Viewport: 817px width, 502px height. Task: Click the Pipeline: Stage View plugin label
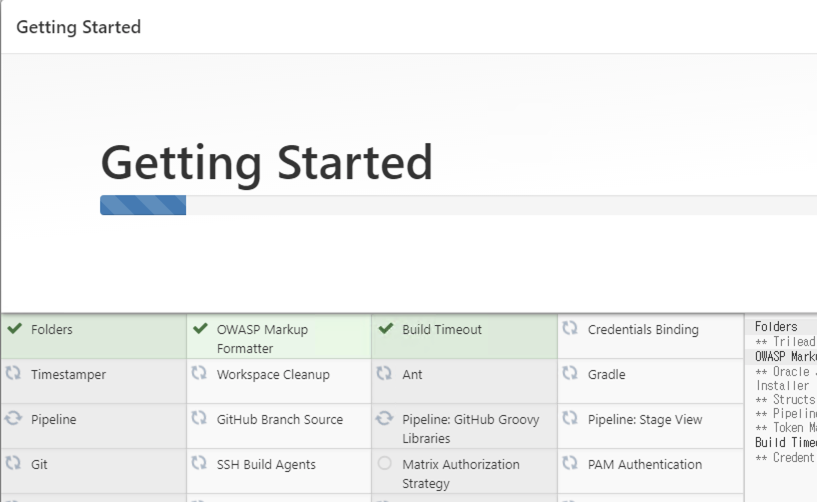point(645,419)
